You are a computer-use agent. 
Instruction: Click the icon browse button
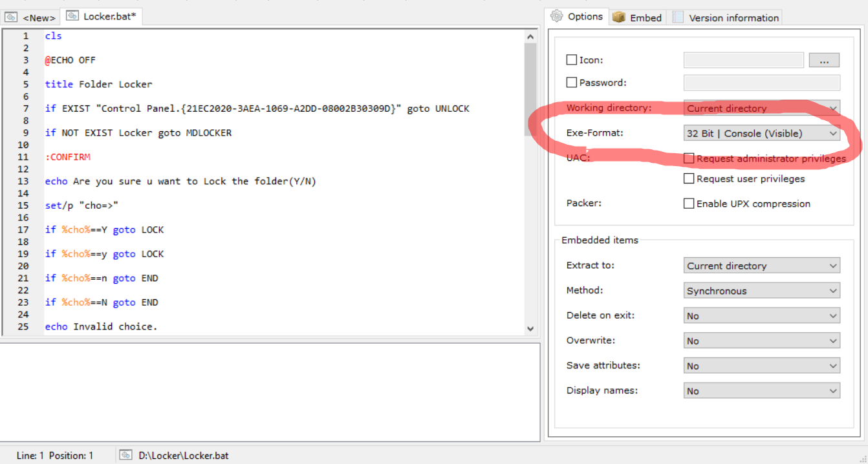pos(824,59)
